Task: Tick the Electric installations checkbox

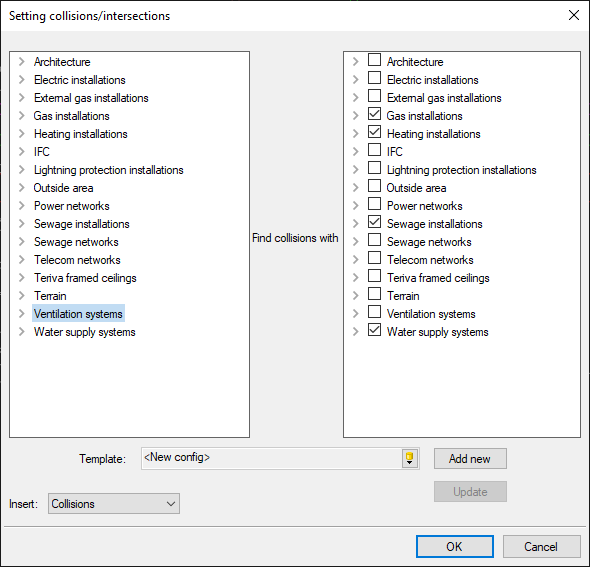Action: tap(374, 78)
